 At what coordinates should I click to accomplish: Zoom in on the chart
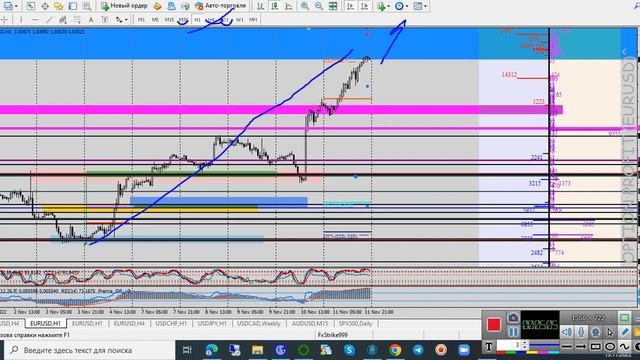click(304, 6)
